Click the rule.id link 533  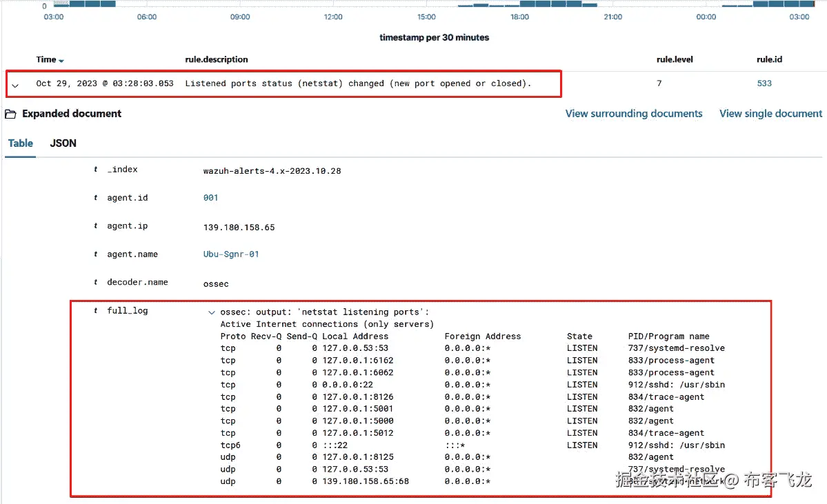point(764,83)
